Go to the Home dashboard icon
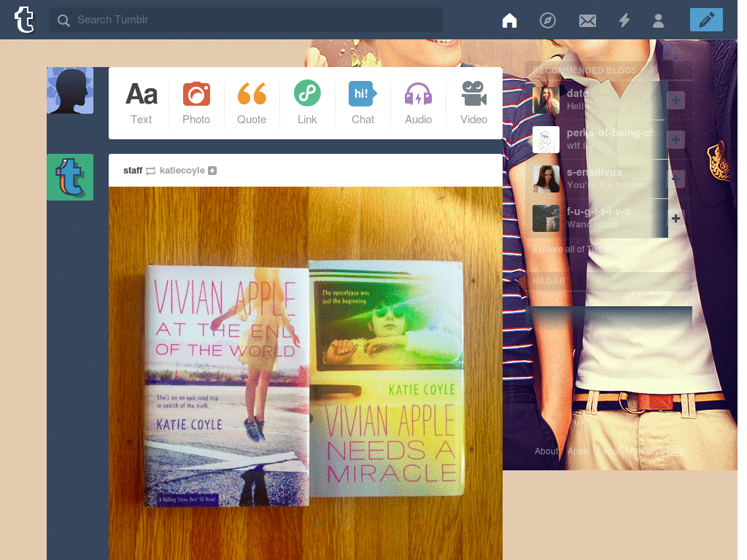This screenshot has height=560, width=747. click(x=509, y=20)
